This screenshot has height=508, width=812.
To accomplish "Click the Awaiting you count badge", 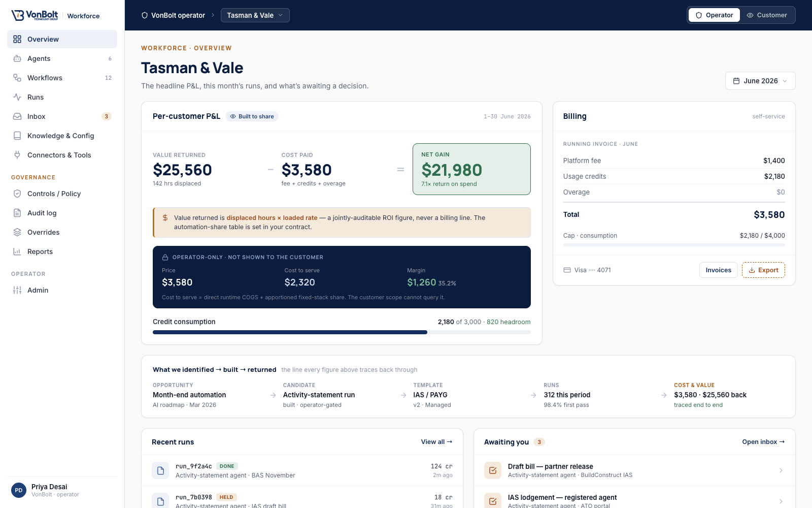I will tap(539, 442).
